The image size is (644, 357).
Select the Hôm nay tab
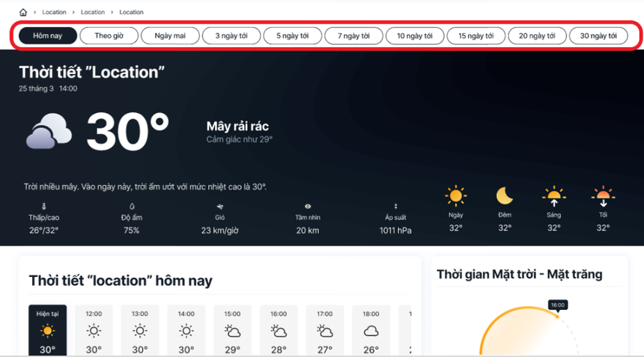(48, 36)
